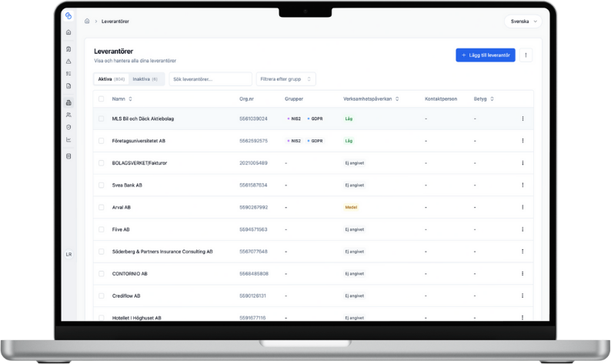
Task: Open row menu for Fiive AB
Action: tap(523, 229)
